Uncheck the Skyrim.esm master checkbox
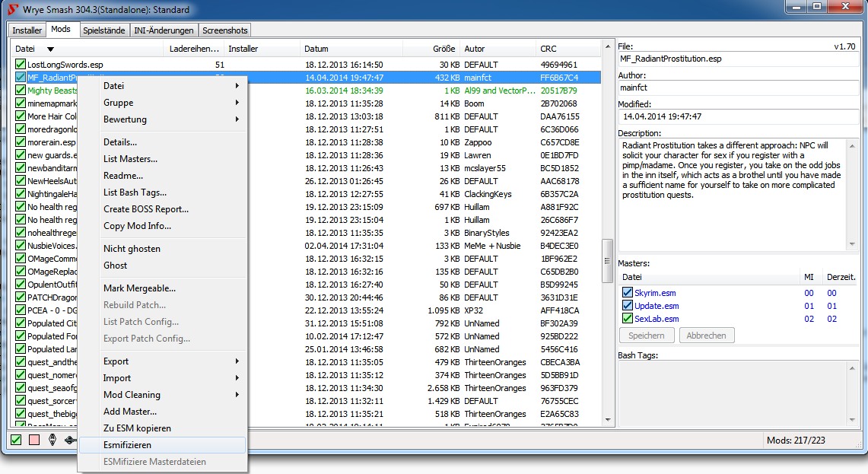This screenshot has height=474, width=868. [628, 293]
